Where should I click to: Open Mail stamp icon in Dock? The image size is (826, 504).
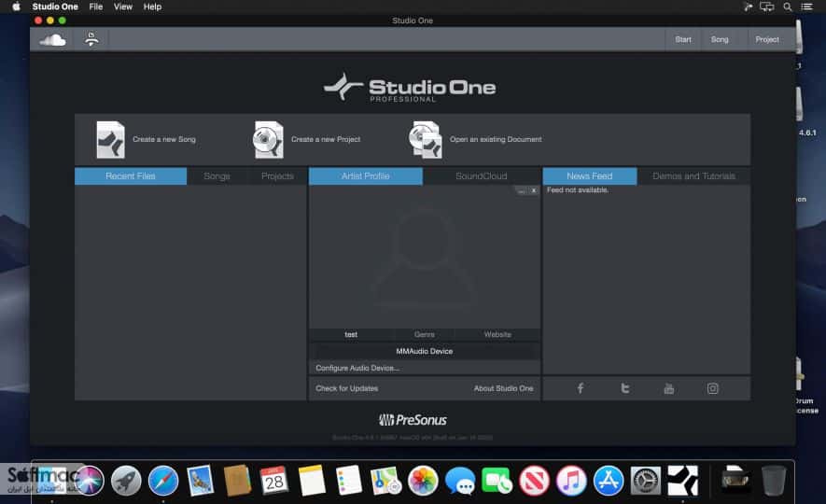pyautogui.click(x=200, y=481)
